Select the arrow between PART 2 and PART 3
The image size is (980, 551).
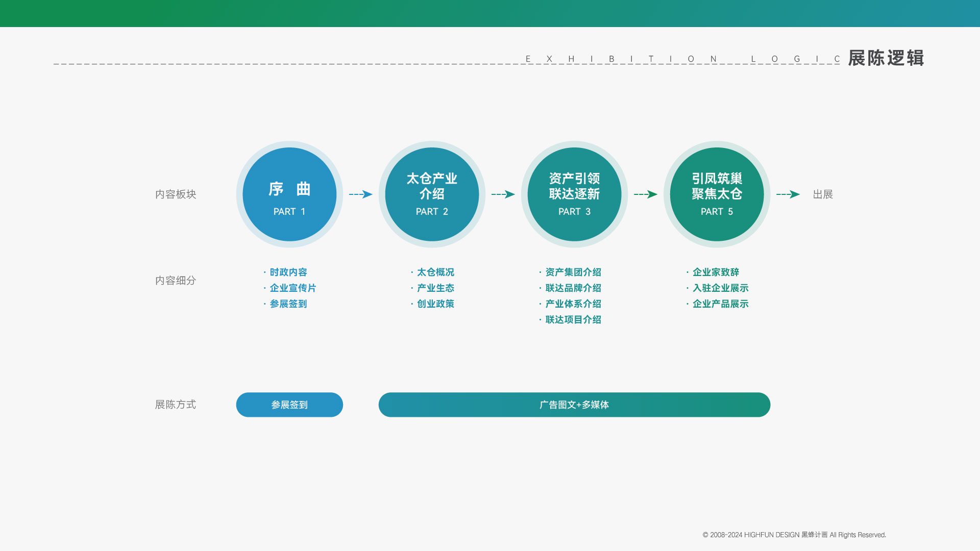pos(502,194)
